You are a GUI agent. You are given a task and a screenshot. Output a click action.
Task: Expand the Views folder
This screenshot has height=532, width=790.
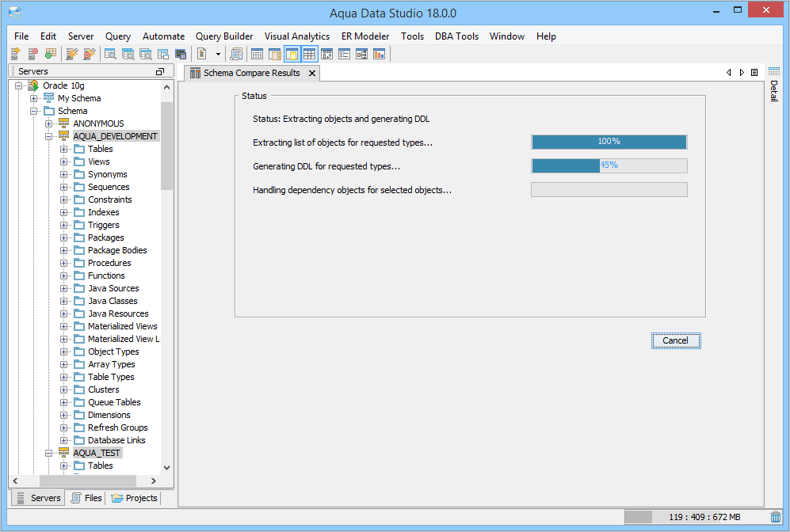coord(64,161)
